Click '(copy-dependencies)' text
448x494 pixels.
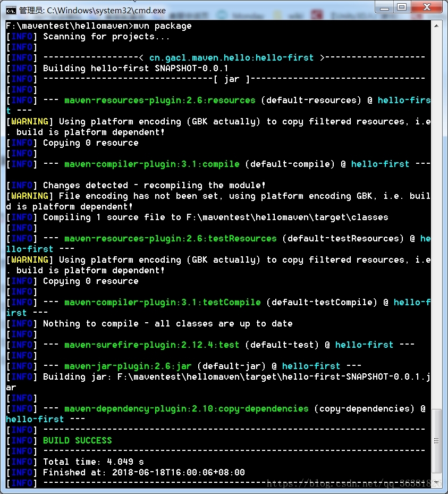[364, 408]
